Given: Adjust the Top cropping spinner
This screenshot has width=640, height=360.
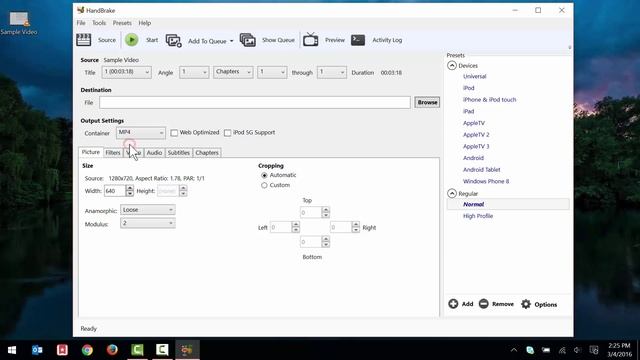Looking at the screenshot, I should tap(325, 212).
